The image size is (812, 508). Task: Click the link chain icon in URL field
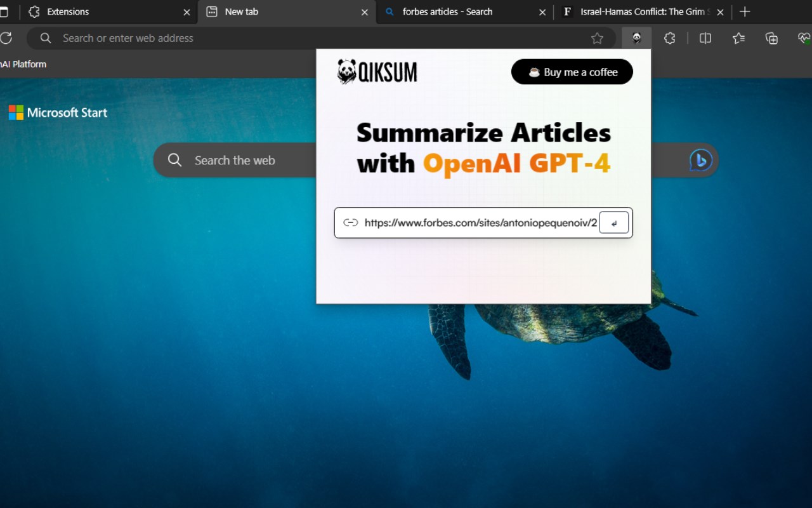350,222
